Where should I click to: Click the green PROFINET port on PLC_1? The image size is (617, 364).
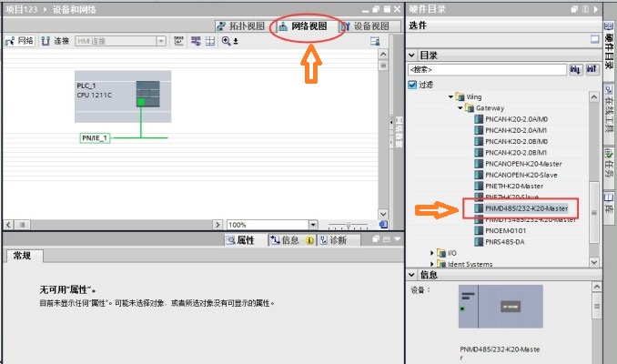click(140, 102)
